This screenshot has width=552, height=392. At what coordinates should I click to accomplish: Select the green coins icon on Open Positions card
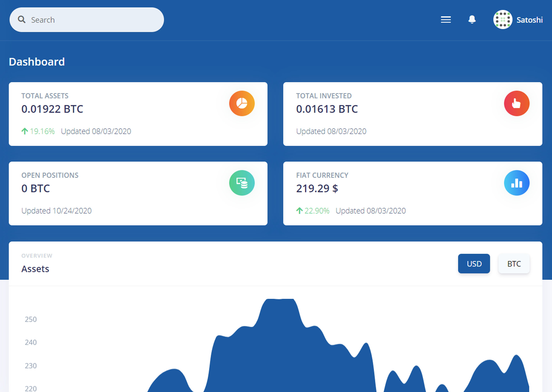(x=242, y=183)
